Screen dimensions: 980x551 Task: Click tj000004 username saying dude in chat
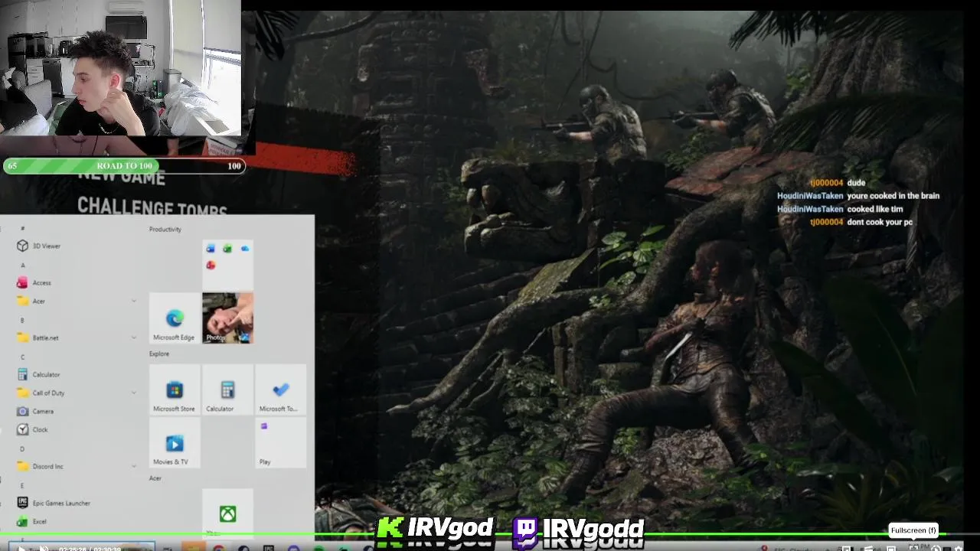pyautogui.click(x=826, y=183)
